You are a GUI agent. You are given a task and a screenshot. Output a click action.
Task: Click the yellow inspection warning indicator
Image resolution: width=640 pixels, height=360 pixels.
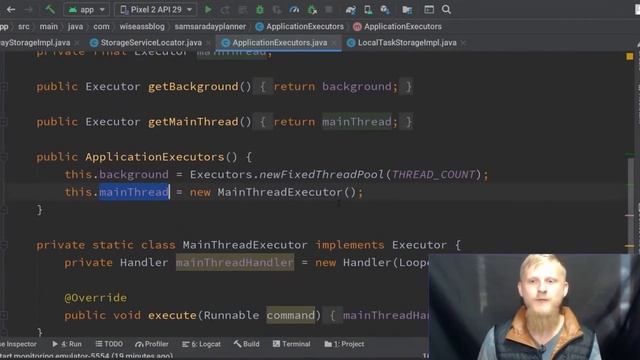click(630, 56)
